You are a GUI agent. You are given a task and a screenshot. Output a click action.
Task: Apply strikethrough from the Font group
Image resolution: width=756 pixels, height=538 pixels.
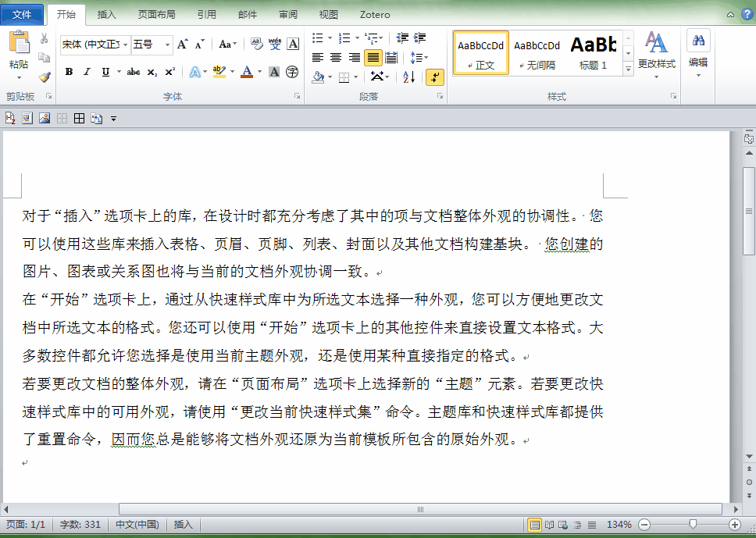click(133, 71)
